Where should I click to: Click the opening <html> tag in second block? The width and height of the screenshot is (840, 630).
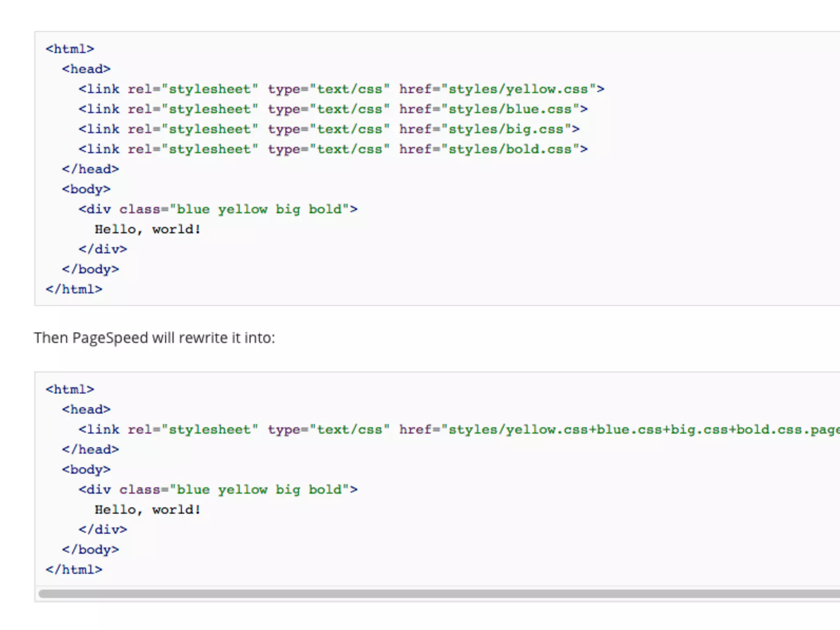(x=70, y=389)
